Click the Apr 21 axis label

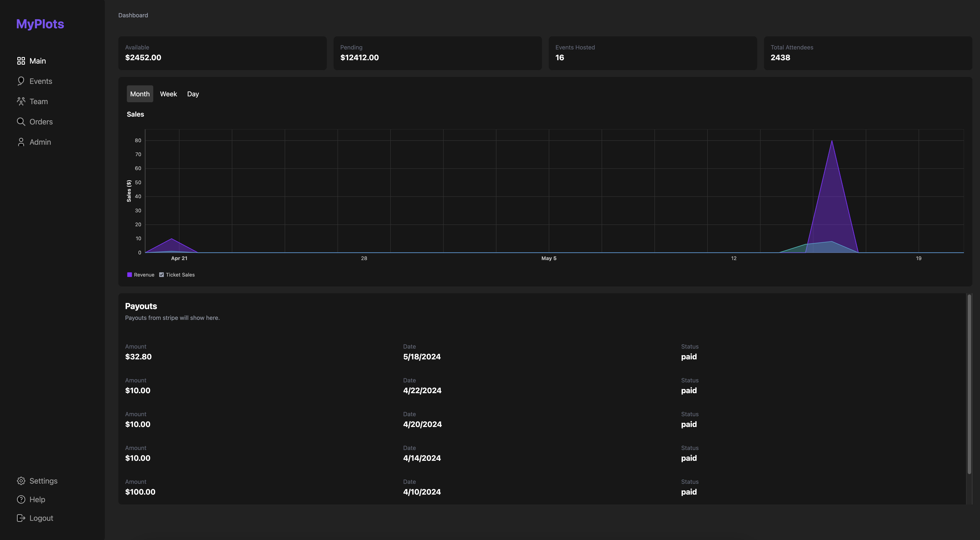click(x=179, y=258)
